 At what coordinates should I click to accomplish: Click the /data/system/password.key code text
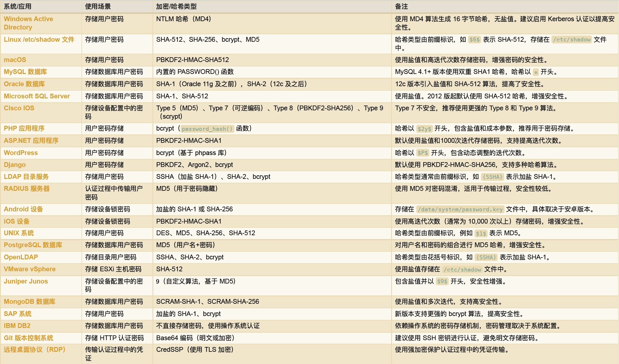click(460, 209)
